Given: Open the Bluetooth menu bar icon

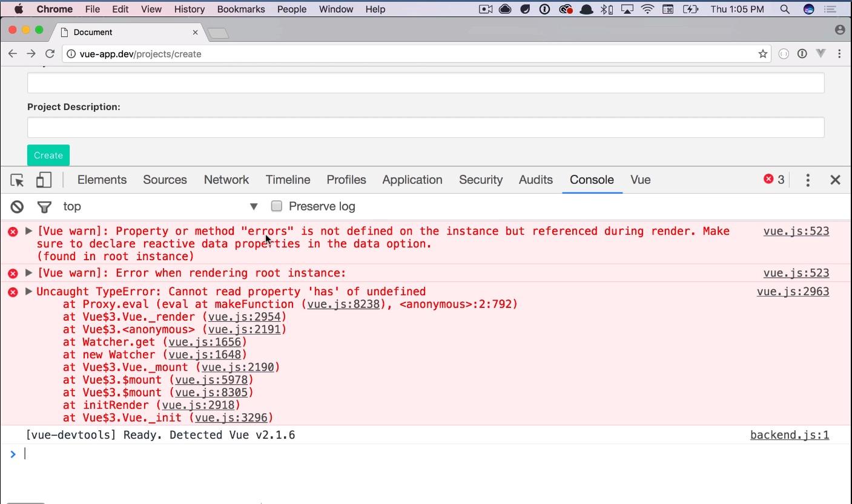Looking at the screenshot, I should pos(606,9).
